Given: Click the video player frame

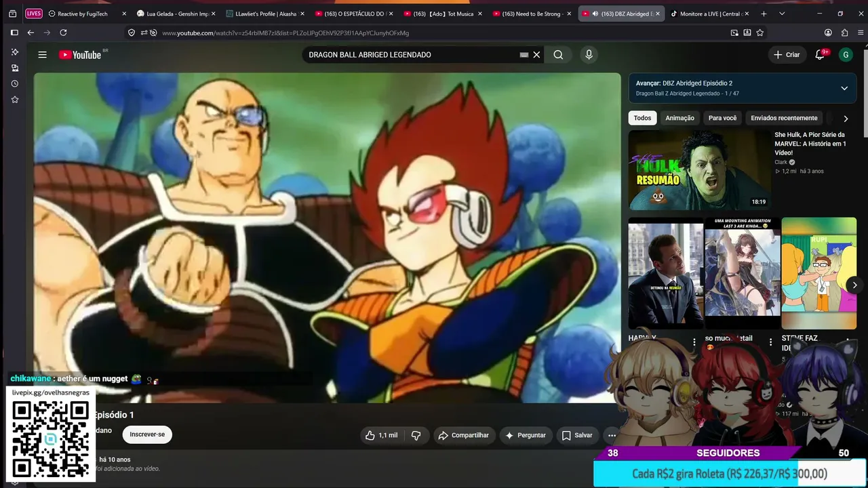Looking at the screenshot, I should pyautogui.click(x=328, y=238).
